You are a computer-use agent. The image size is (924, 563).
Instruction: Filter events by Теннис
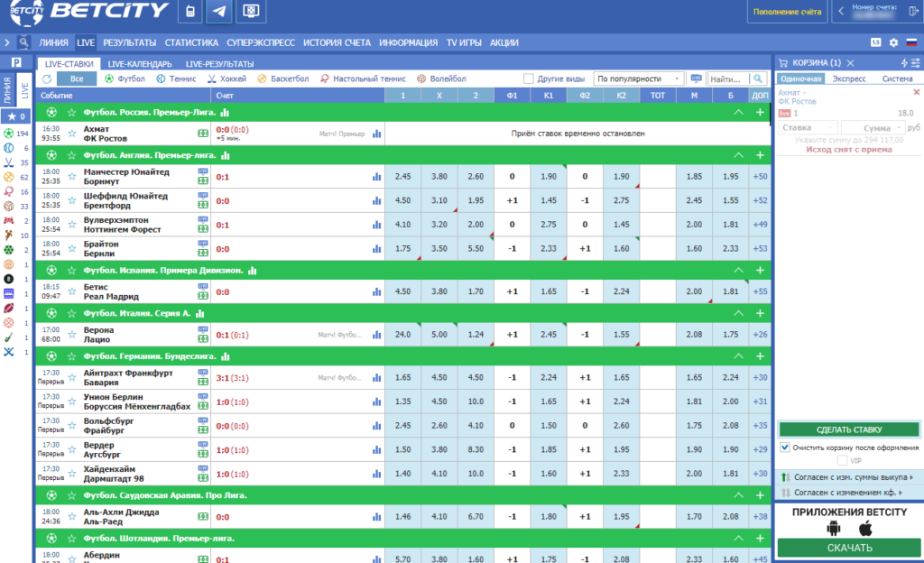[176, 78]
